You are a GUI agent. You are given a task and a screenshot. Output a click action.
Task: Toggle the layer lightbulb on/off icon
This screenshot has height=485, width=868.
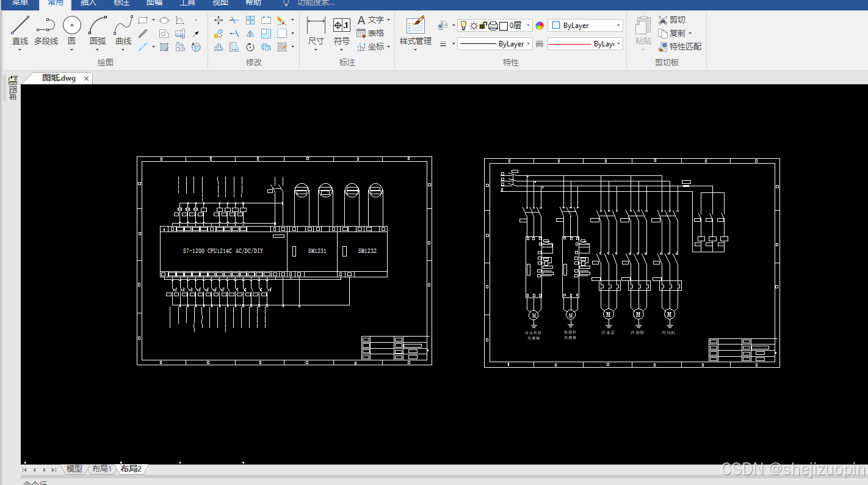(x=463, y=25)
